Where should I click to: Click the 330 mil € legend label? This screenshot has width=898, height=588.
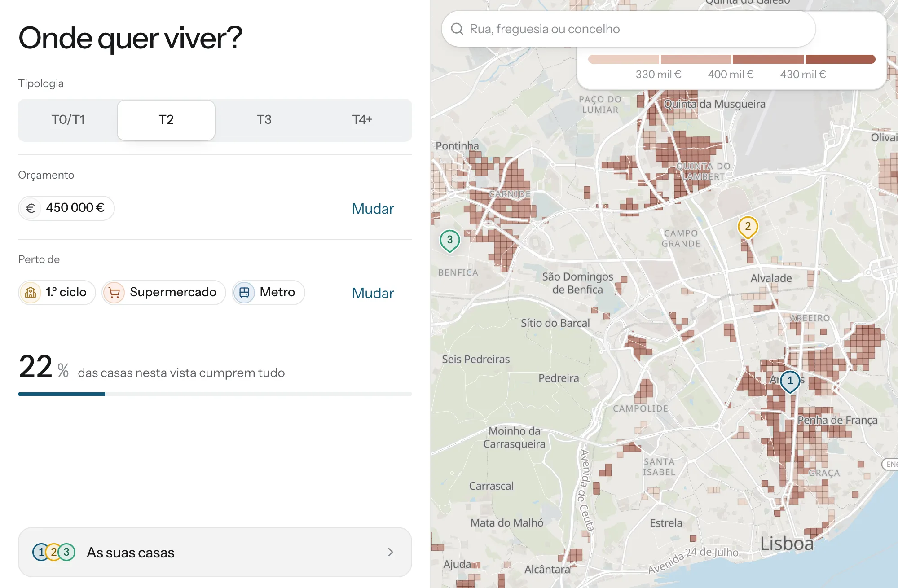(x=658, y=75)
